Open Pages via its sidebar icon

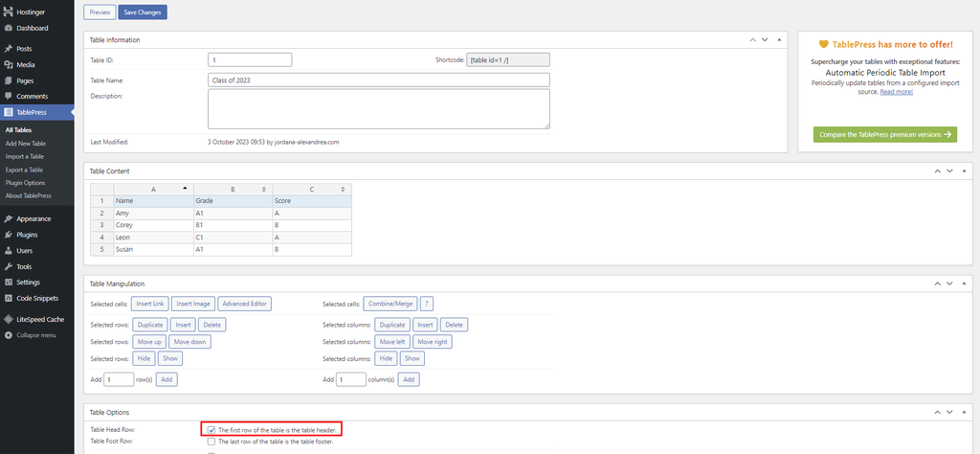click(8, 80)
